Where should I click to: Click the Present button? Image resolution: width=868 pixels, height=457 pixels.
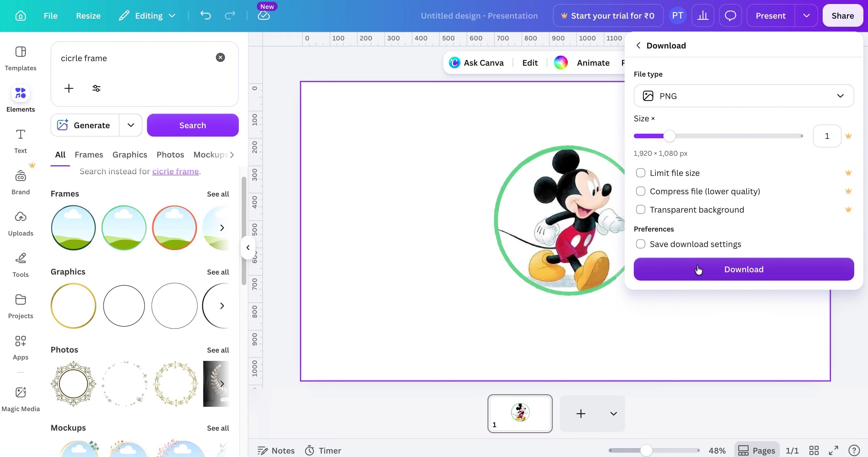(x=770, y=16)
